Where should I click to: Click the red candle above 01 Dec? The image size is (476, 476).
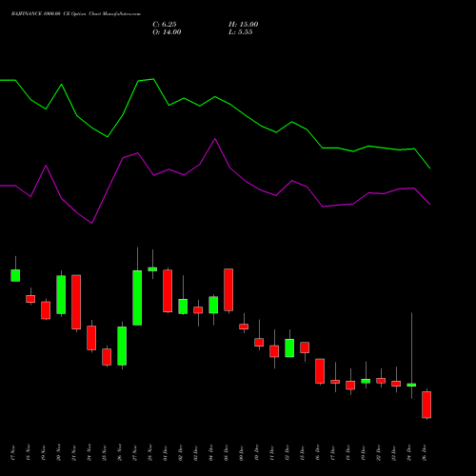pos(168,291)
